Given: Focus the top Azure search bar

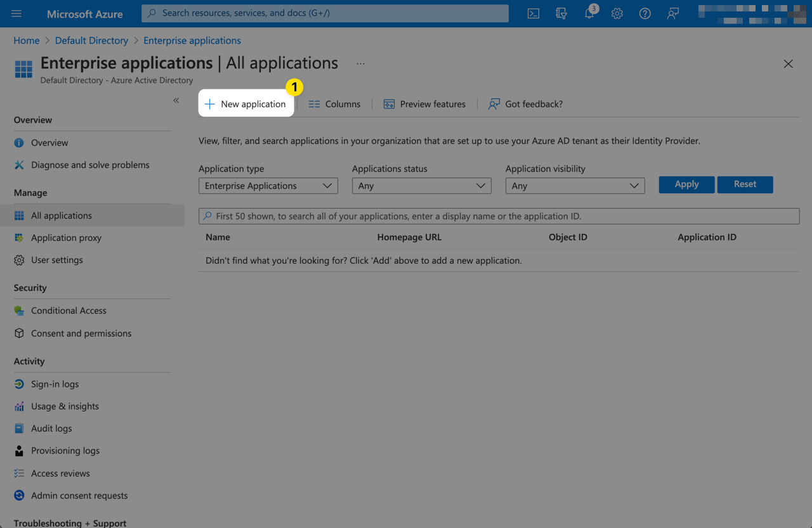Looking at the screenshot, I should [325, 13].
